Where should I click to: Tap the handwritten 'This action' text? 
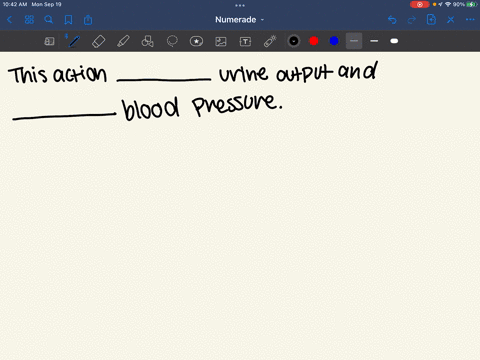point(57,74)
